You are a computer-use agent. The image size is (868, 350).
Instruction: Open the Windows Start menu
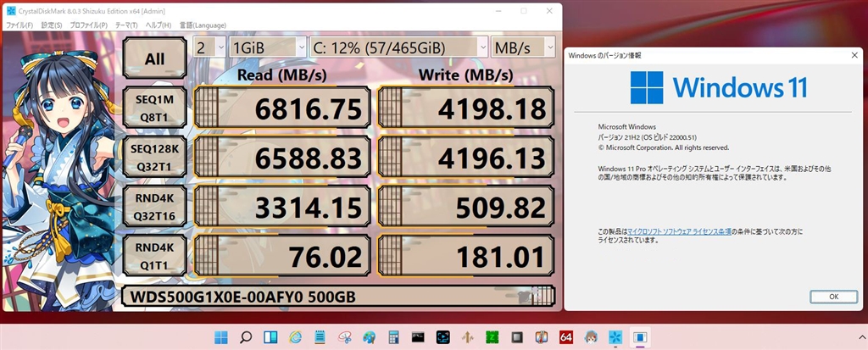[x=221, y=336]
